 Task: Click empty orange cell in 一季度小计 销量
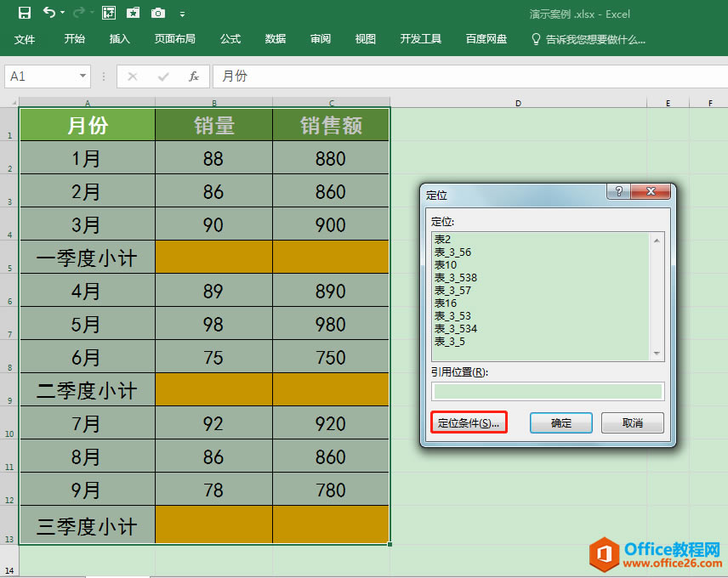point(213,257)
